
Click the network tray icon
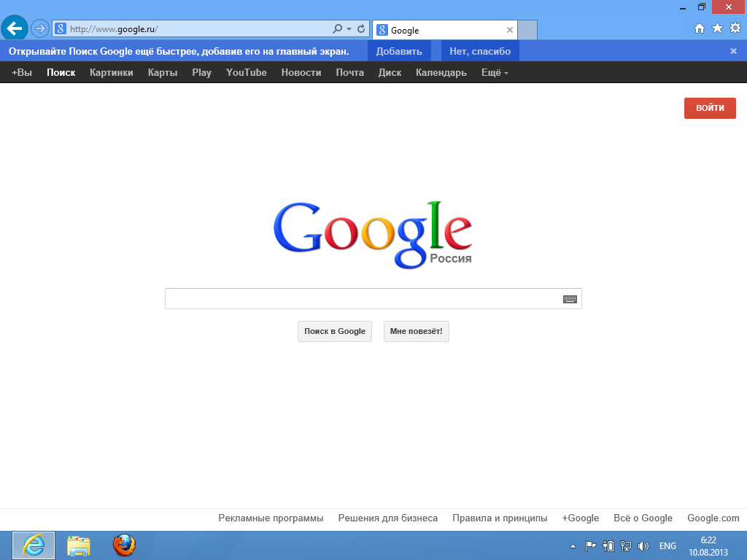tap(625, 546)
